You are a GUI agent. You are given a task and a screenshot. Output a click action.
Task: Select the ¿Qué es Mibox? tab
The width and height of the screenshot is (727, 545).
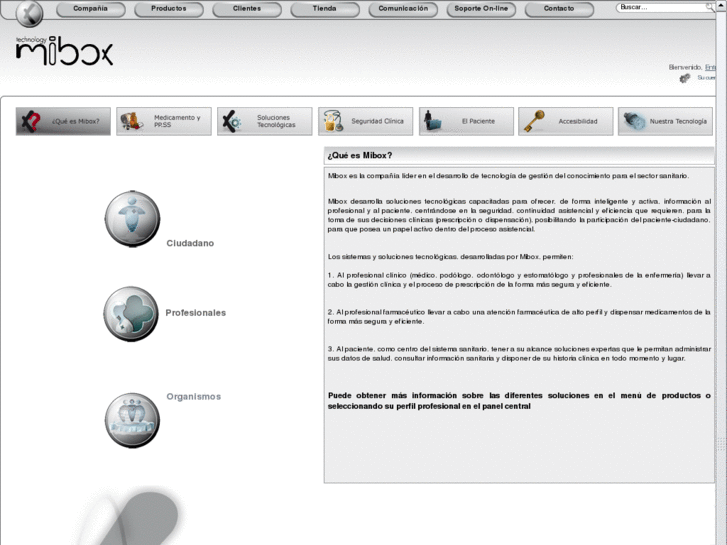[x=63, y=122]
